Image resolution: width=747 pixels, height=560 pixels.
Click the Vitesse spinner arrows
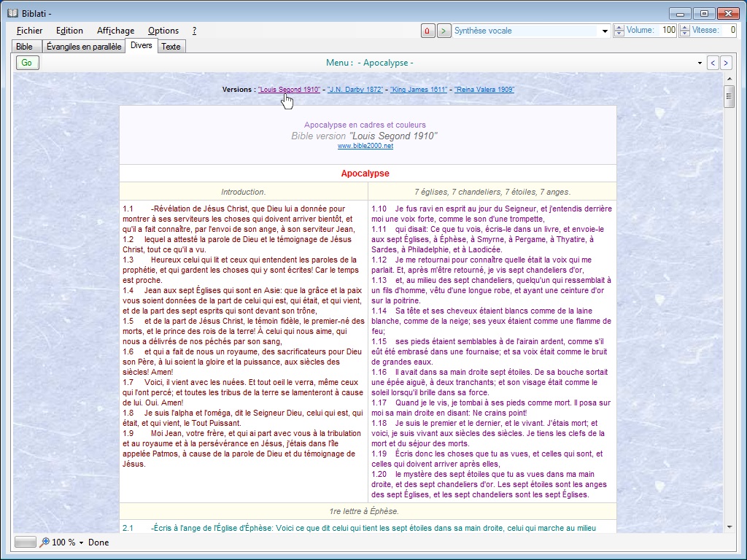click(684, 31)
